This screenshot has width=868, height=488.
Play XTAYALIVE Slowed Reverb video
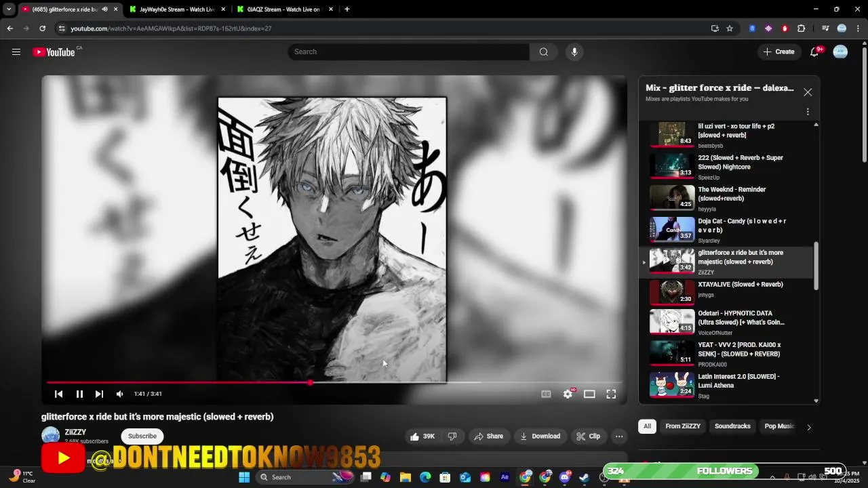[726, 293]
